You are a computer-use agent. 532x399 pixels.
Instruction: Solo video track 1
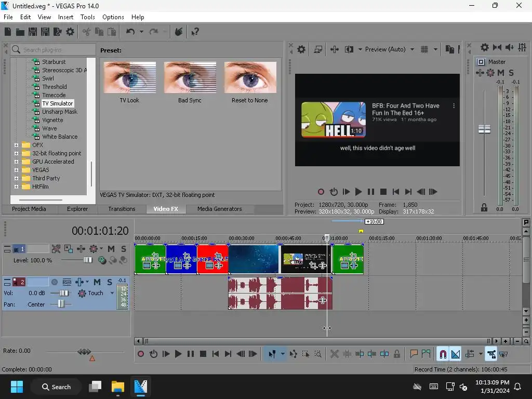pyautogui.click(x=124, y=249)
